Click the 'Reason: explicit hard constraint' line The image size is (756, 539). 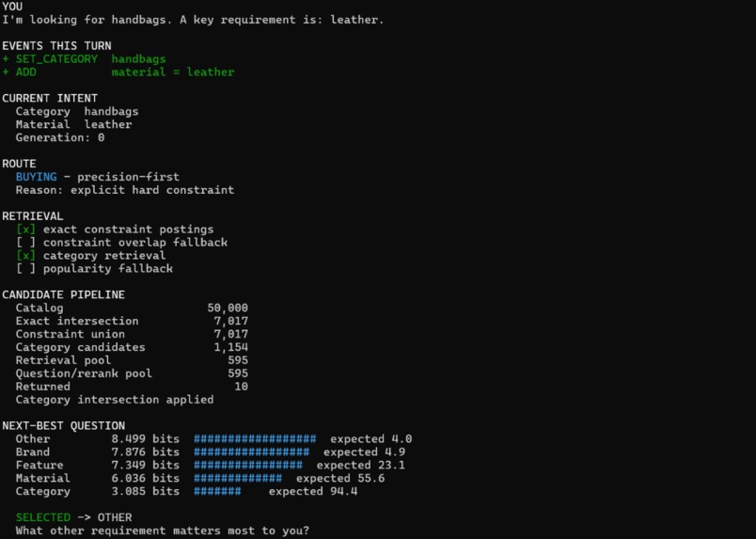click(x=125, y=190)
